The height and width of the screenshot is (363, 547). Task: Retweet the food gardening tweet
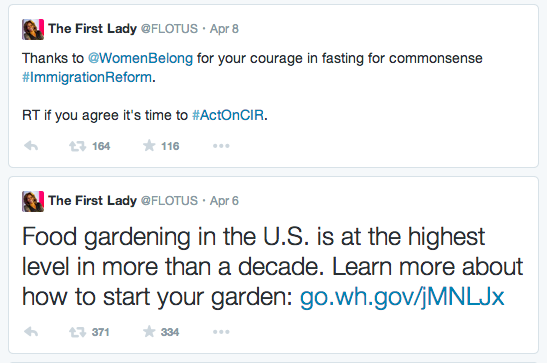pos(77,332)
